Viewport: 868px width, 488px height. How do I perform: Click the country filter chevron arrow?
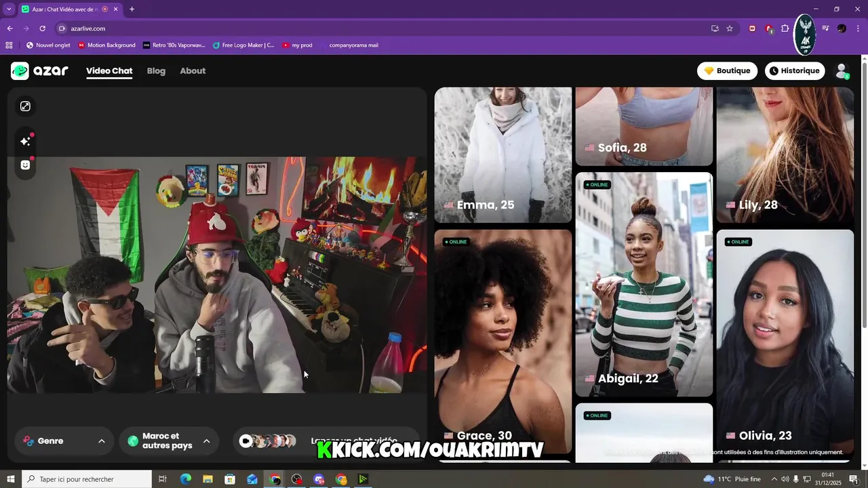[206, 441]
